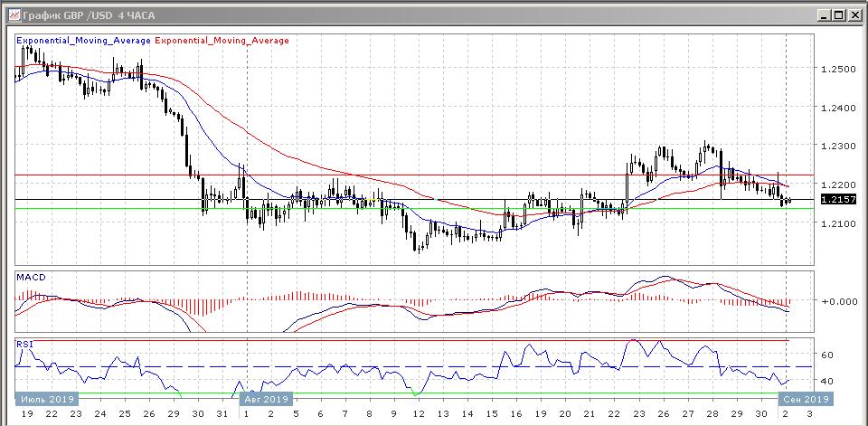Screen dimensions: 868x426
Task: Click the blue Exponential_Moving_Average legend label
Action: pos(84,41)
